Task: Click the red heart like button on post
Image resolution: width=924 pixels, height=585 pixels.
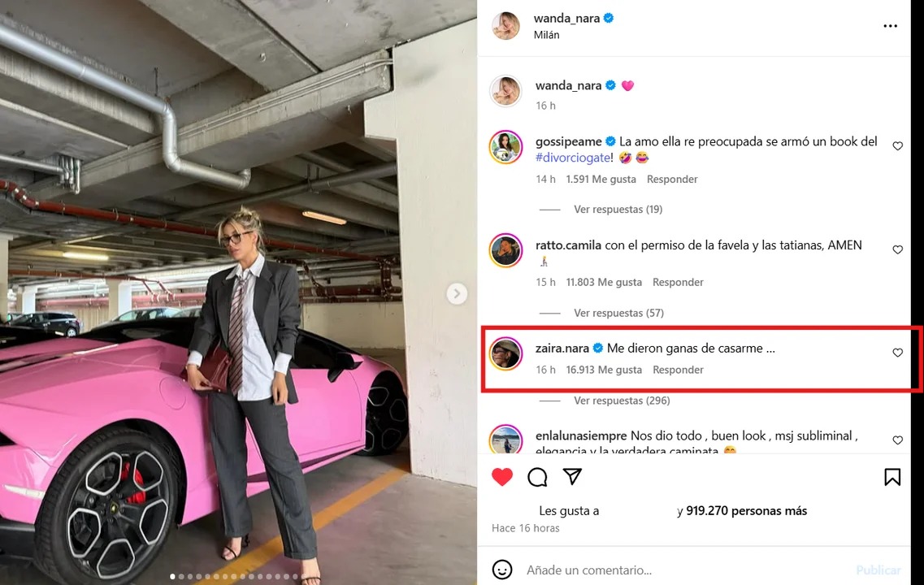Action: pyautogui.click(x=502, y=477)
